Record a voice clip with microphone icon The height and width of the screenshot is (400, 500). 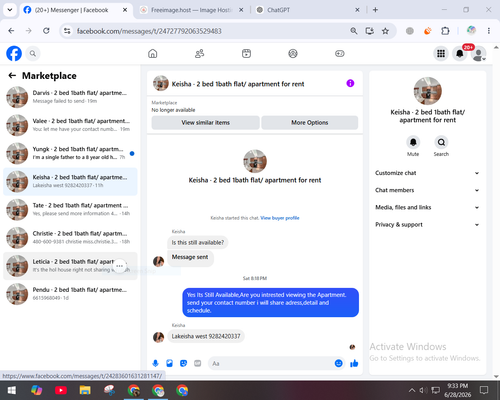point(155,363)
